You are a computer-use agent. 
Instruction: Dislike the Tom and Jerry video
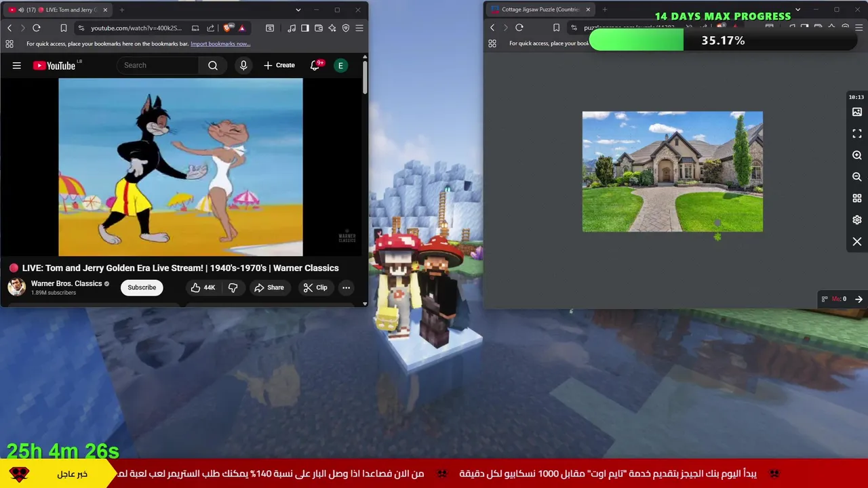click(x=233, y=287)
